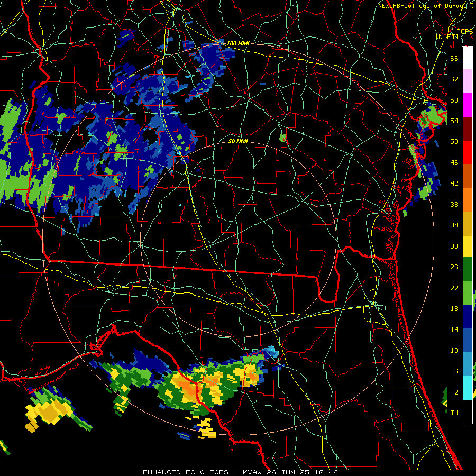Pick the lighter orange legend band near 38

(467, 200)
